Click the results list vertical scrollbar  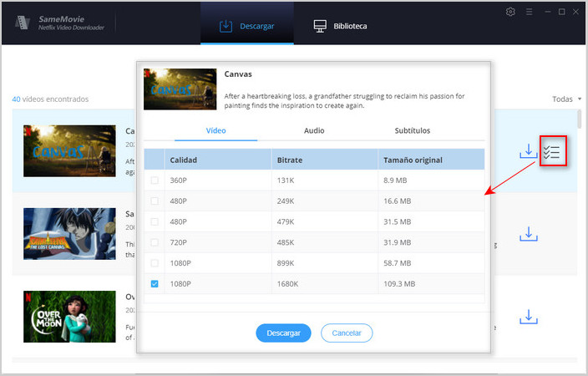tap(580, 119)
